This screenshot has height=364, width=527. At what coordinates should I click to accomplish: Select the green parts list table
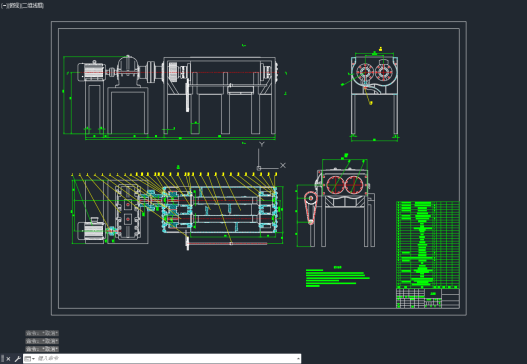click(x=428, y=245)
